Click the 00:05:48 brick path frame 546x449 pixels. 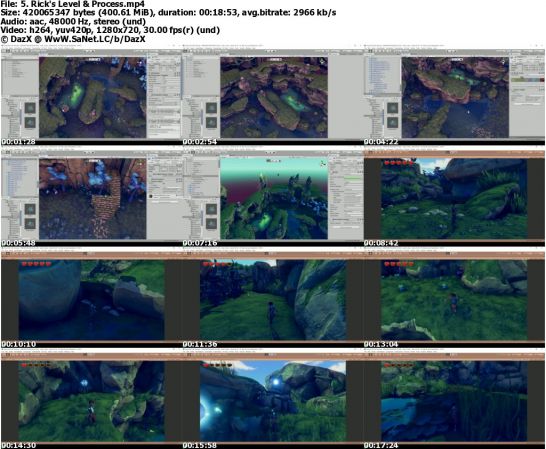pyautogui.click(x=91, y=196)
